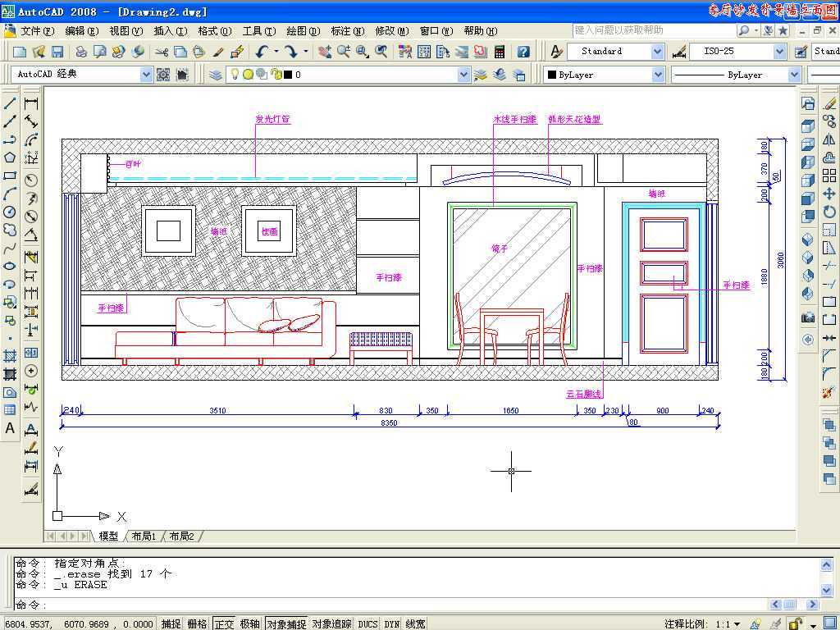Open the 绘图(D) menu
The image size is (840, 630).
pyautogui.click(x=304, y=31)
